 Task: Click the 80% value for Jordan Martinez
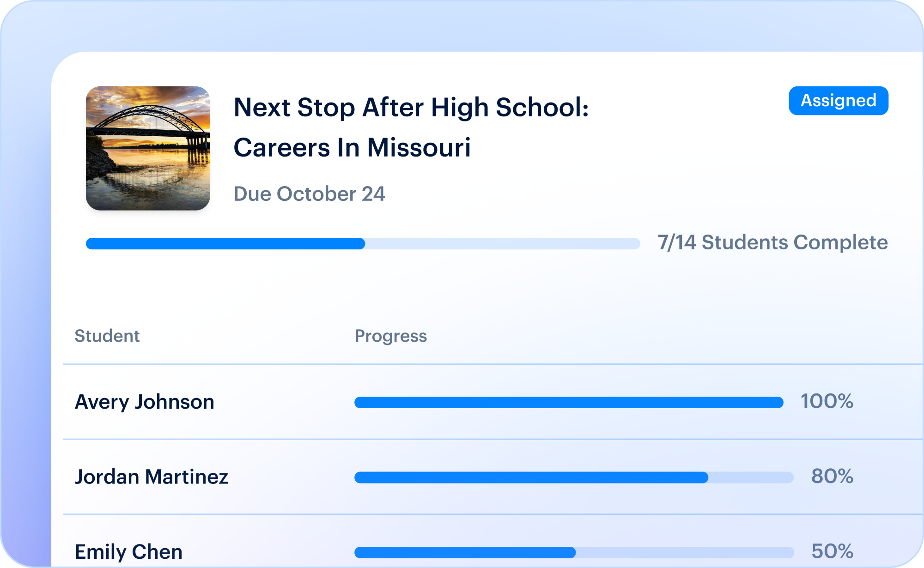832,476
